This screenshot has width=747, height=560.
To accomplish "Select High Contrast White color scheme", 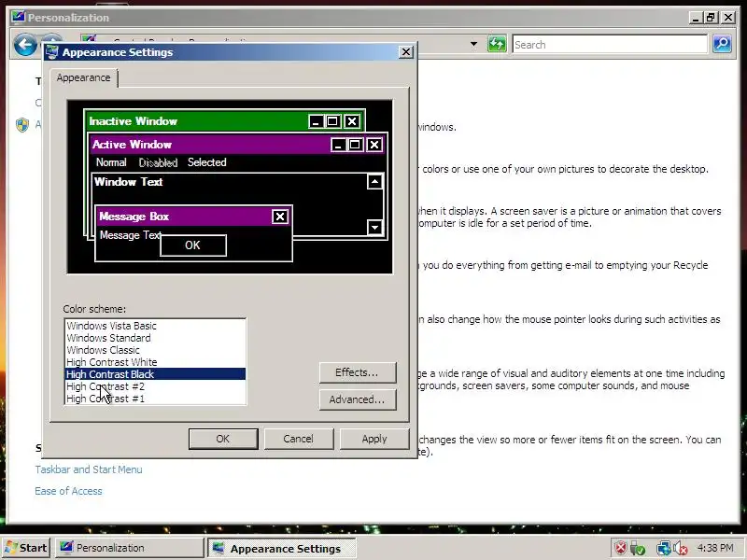I will [x=155, y=362].
